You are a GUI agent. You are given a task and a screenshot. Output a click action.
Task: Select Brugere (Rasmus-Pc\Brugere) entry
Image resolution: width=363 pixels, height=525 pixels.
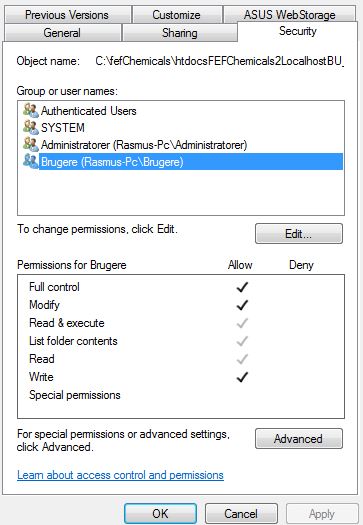[191, 162]
